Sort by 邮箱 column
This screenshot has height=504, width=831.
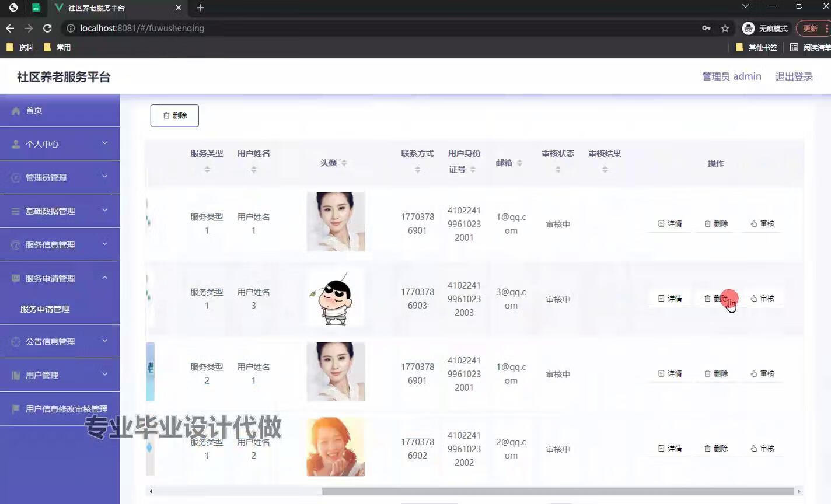tap(519, 163)
